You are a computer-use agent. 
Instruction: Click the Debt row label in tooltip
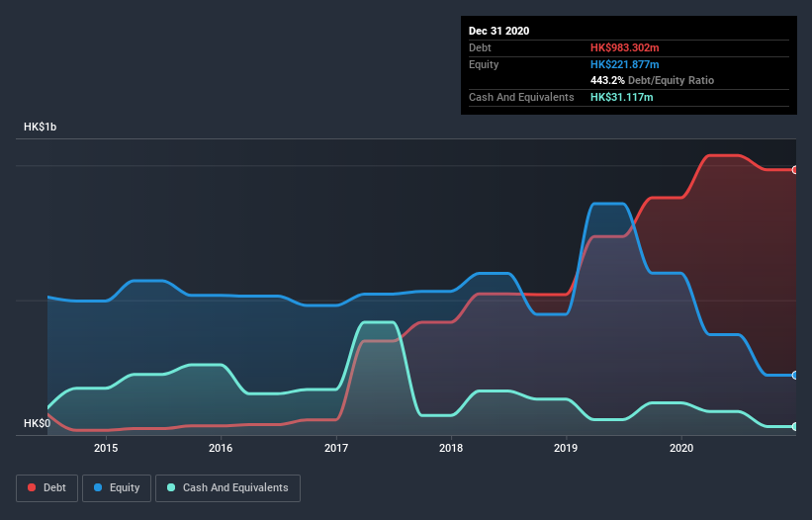480,47
